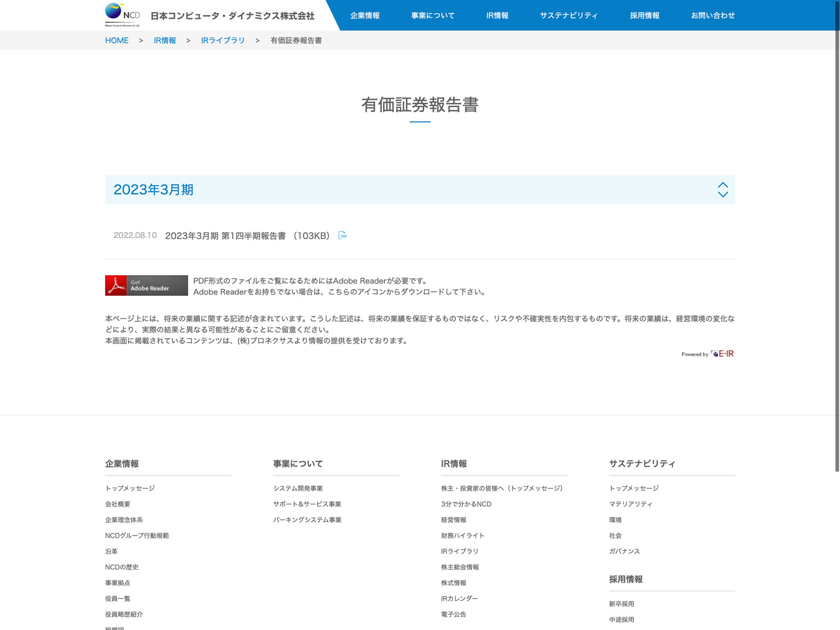Open footer 沿革 link
Screen dimensions: 840x630
(111, 551)
